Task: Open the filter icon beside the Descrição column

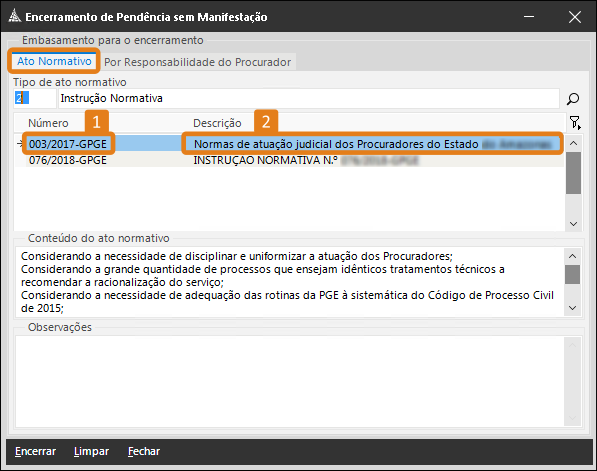Action: [575, 123]
